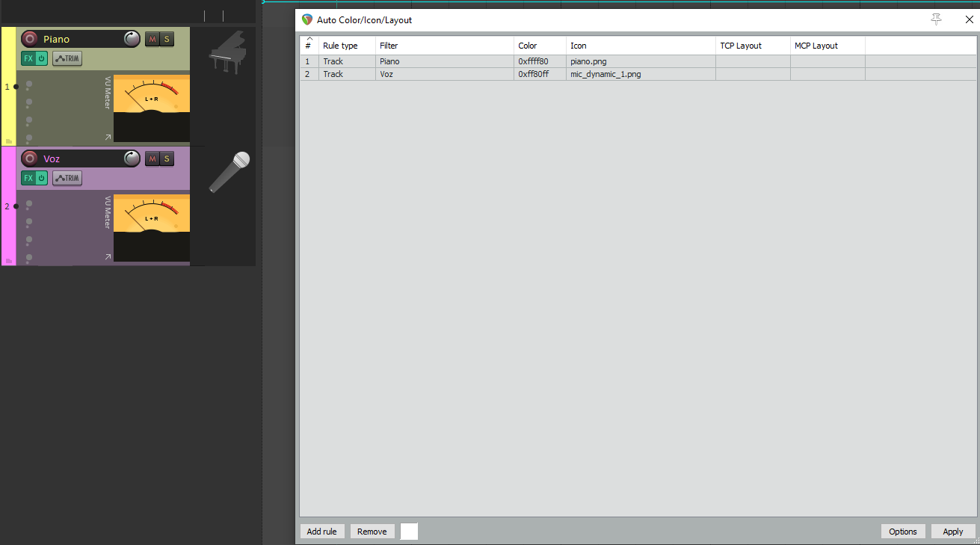Image resolution: width=980 pixels, height=545 pixels.
Task: Click the folder icon on Piano track
Action: 9,141
